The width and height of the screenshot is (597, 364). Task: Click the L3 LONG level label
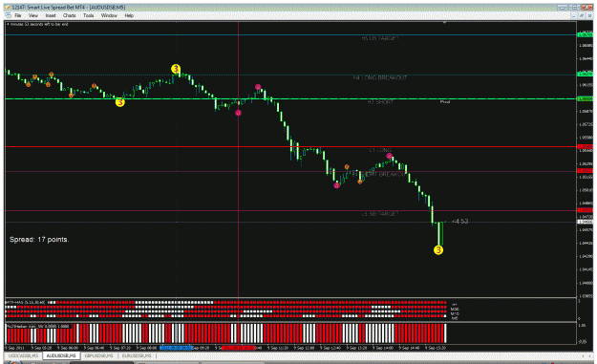tap(380, 150)
